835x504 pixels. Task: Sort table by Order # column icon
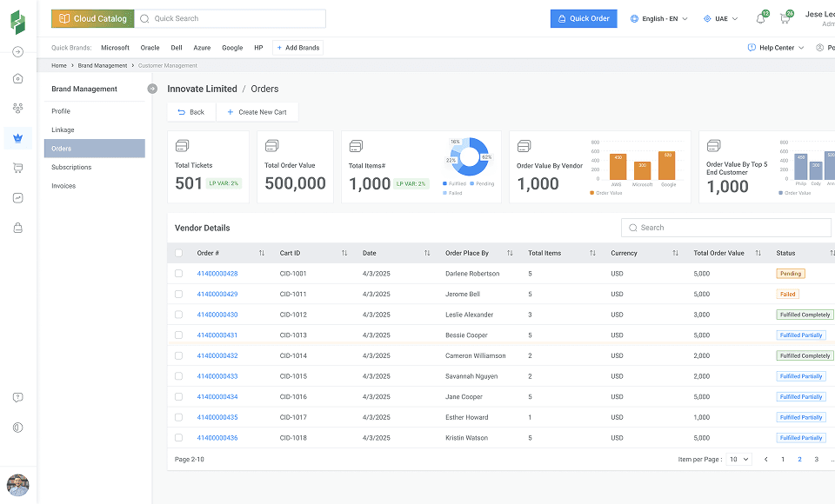pos(262,253)
